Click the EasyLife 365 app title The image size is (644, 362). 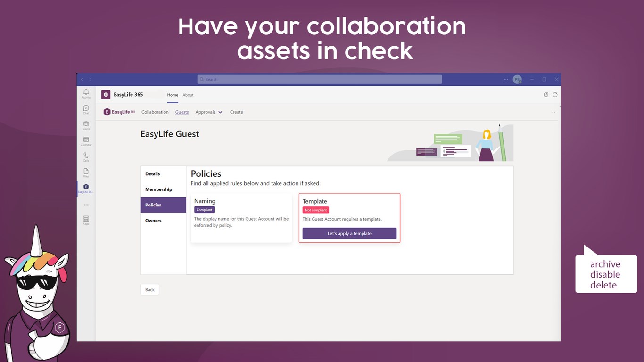pos(128,95)
